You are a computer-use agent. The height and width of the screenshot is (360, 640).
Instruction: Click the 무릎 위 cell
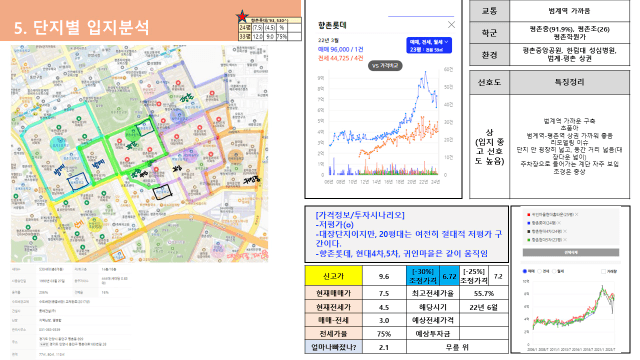458,347
